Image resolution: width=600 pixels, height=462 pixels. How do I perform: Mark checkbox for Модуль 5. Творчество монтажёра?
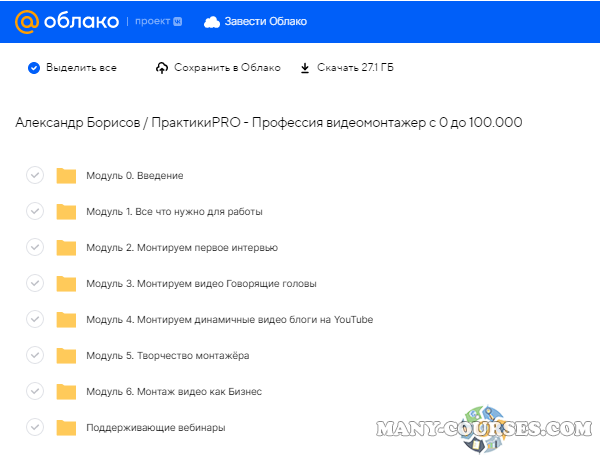(x=34, y=356)
